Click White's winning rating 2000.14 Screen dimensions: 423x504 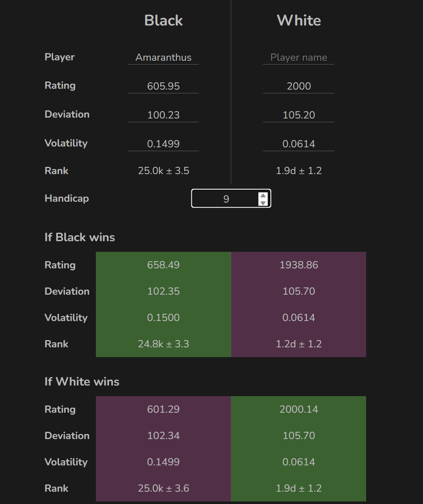(x=299, y=410)
